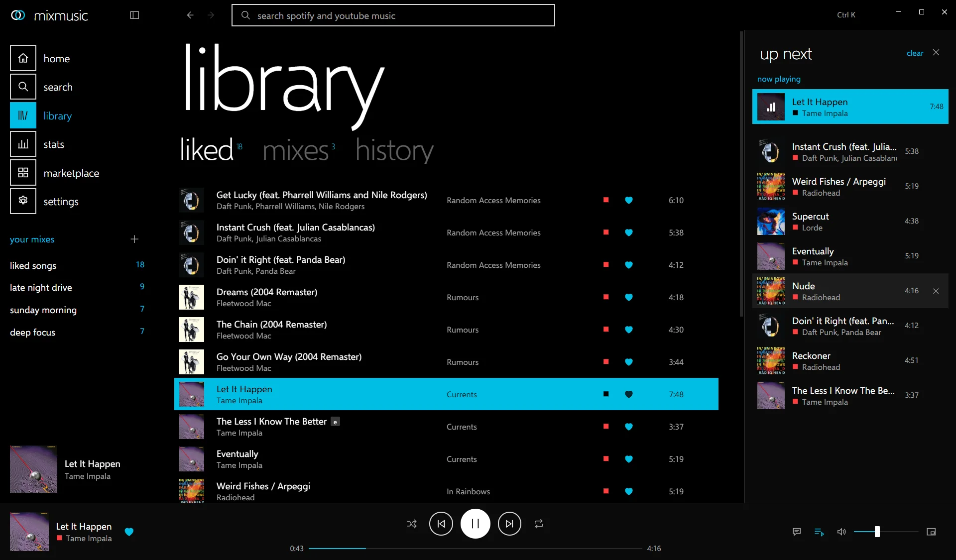This screenshot has height=560, width=956.
Task: Clear the up next queue
Action: (x=915, y=53)
